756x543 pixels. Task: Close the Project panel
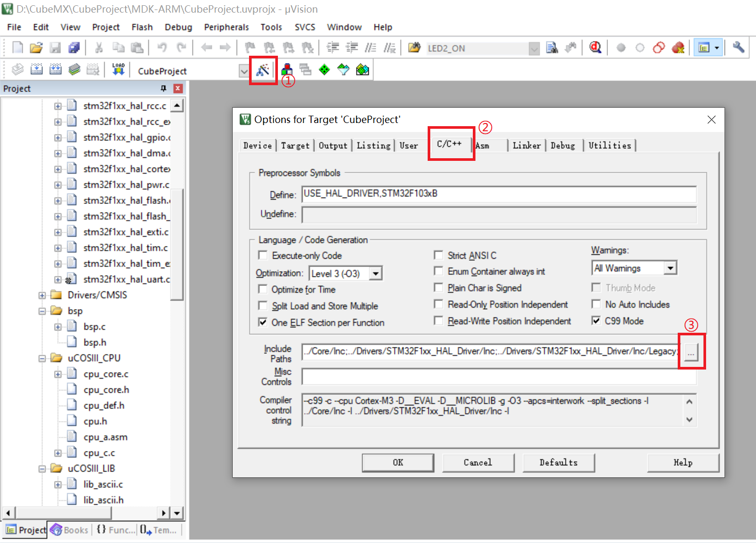click(178, 88)
